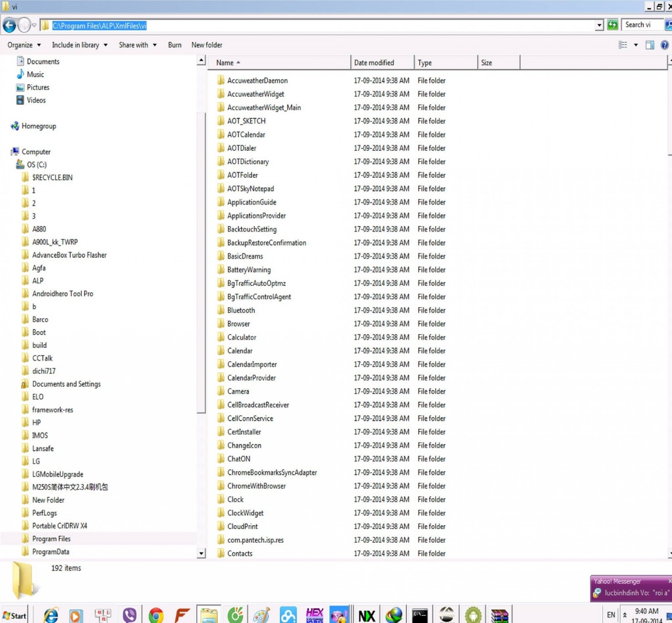Open the recent pages dropdown arrow
Screen dimensions: 672x623
[x=34, y=25]
